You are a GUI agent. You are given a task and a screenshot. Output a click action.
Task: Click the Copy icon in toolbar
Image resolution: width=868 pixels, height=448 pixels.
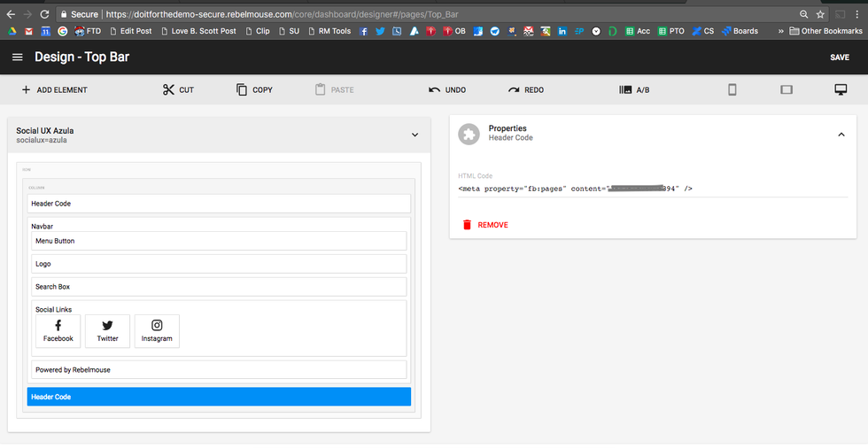242,89
